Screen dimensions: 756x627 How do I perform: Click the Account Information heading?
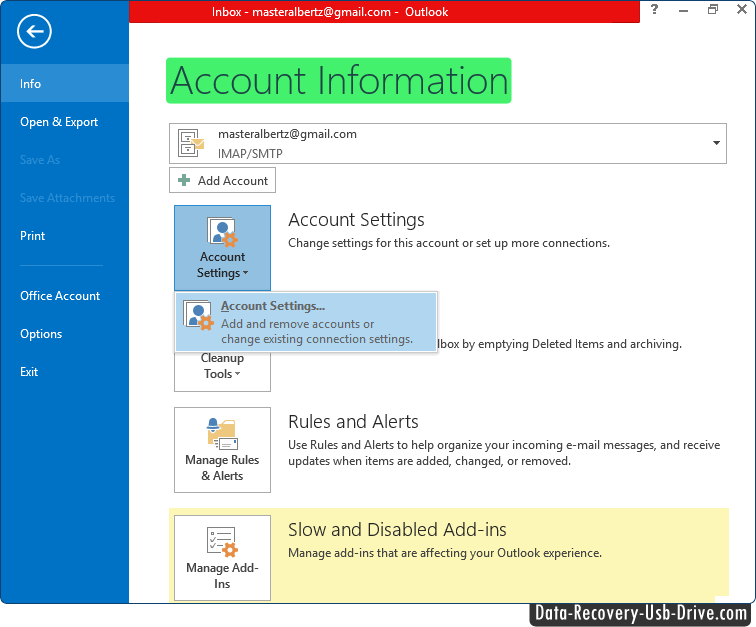[338, 81]
